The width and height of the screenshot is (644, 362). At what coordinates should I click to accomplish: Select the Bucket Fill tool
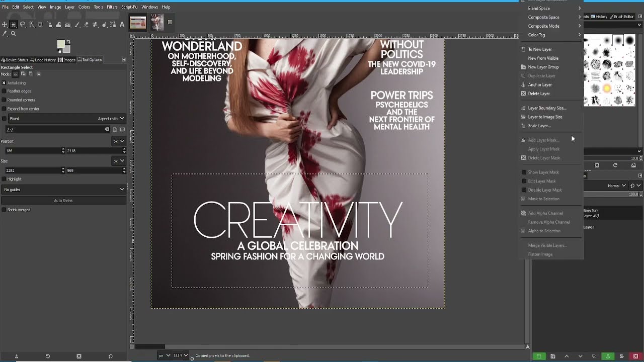click(58, 25)
